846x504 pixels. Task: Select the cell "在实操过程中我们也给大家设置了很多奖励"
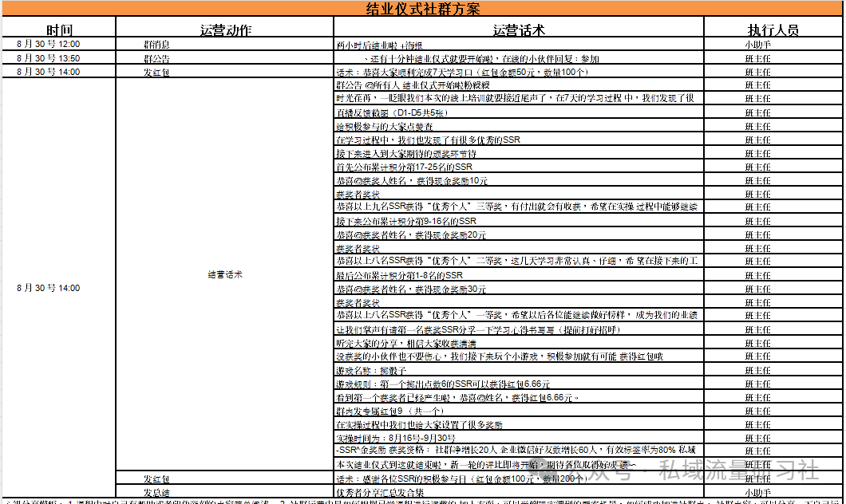tap(519, 425)
